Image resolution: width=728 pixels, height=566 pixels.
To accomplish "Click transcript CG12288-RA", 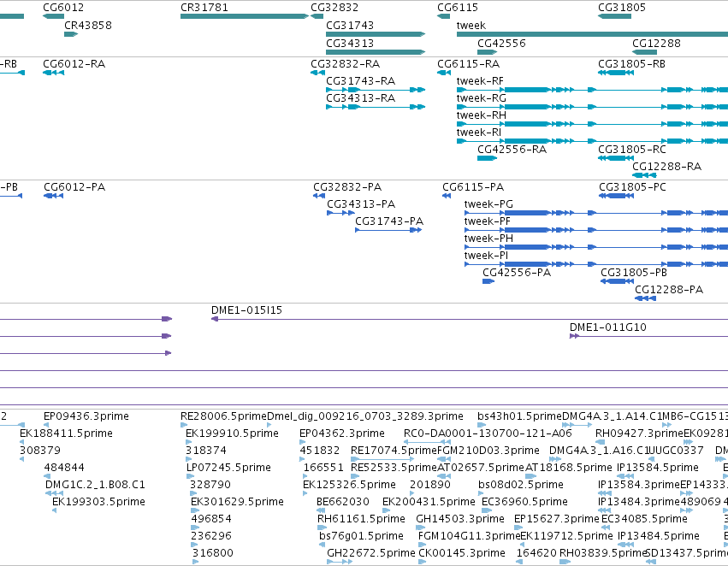I will point(666,167).
